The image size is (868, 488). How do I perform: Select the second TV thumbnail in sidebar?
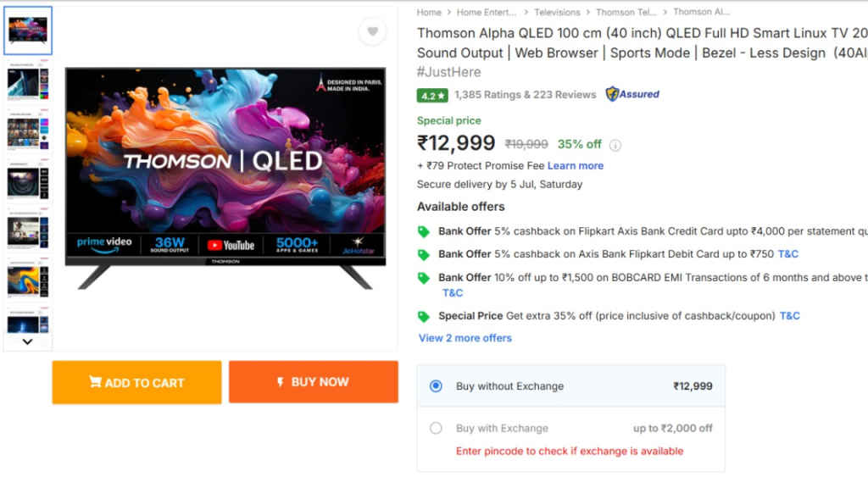[28, 80]
